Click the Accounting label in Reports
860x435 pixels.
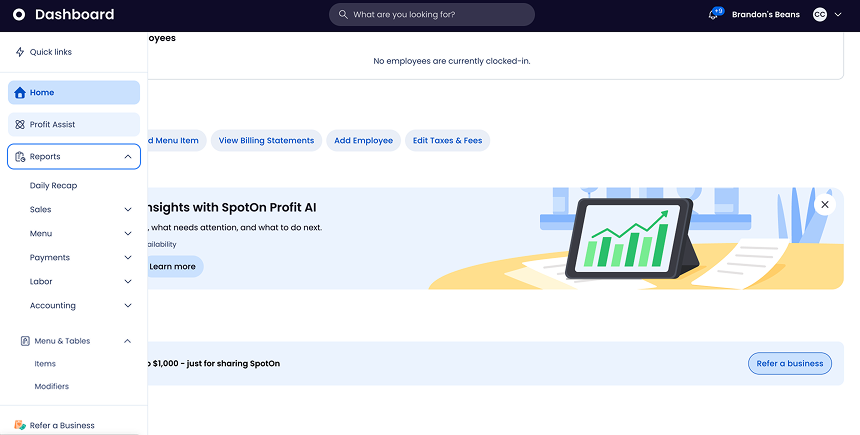click(x=53, y=306)
